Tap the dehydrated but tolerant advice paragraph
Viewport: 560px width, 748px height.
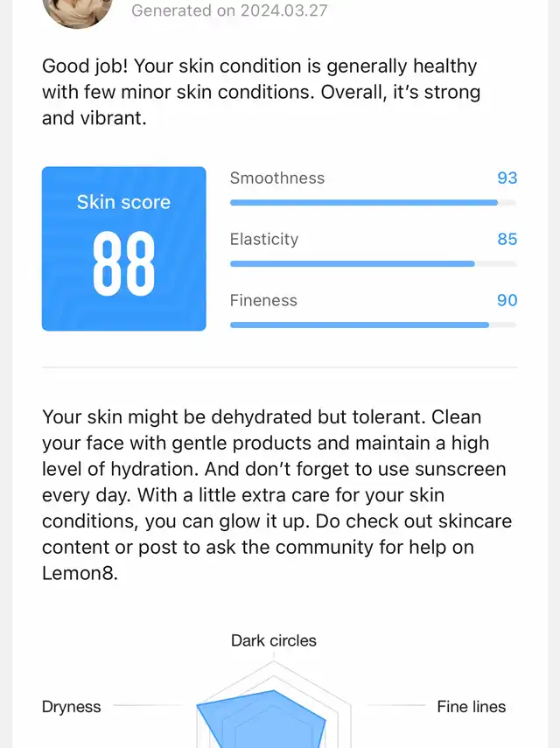[x=276, y=494]
